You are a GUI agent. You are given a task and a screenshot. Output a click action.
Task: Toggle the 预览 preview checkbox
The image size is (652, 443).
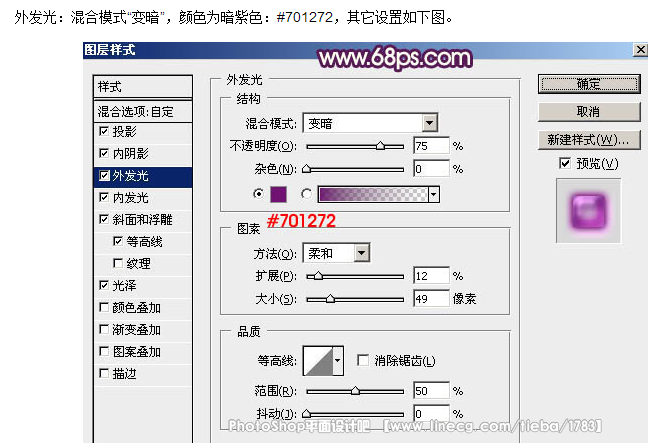[x=565, y=163]
